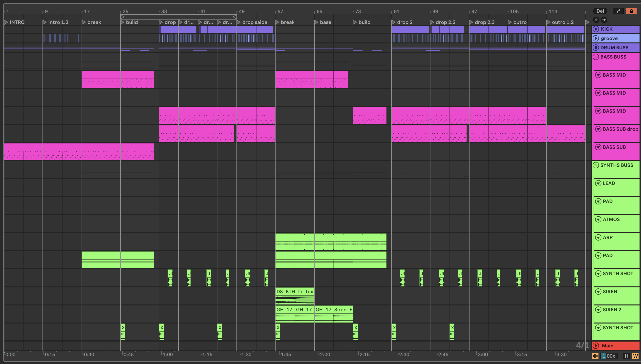Toggle the waveform optimize view button
Viewport: 641px width, 364px height.
(595, 356)
